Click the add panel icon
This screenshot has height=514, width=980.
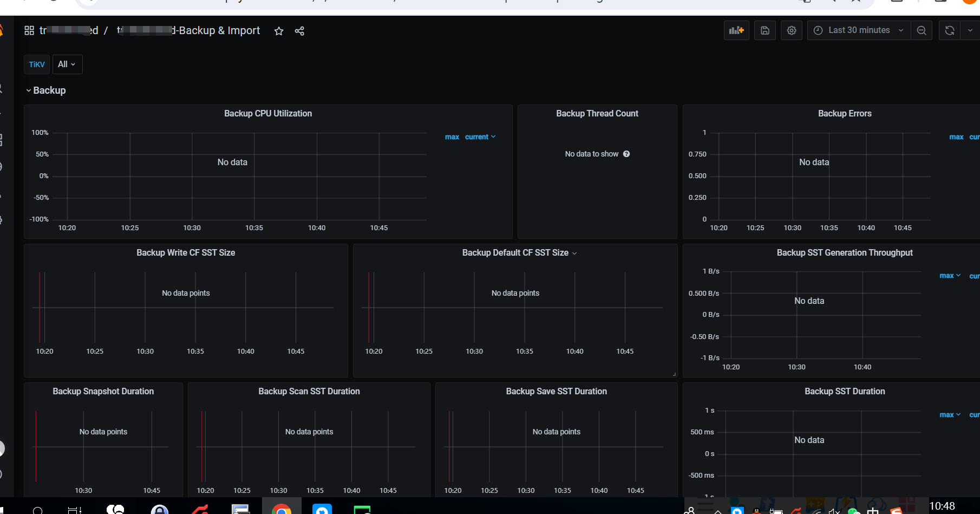pyautogui.click(x=736, y=30)
